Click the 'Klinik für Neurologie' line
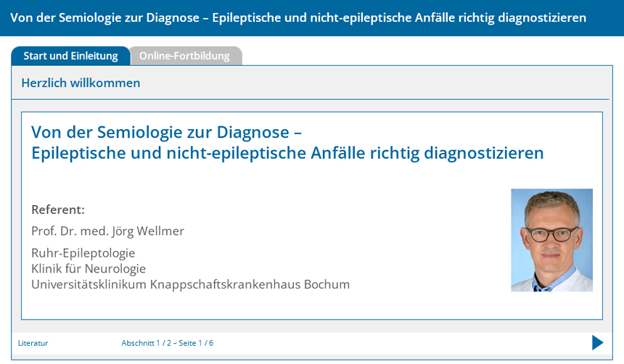Viewport: 624px width, 364px height. (x=89, y=268)
